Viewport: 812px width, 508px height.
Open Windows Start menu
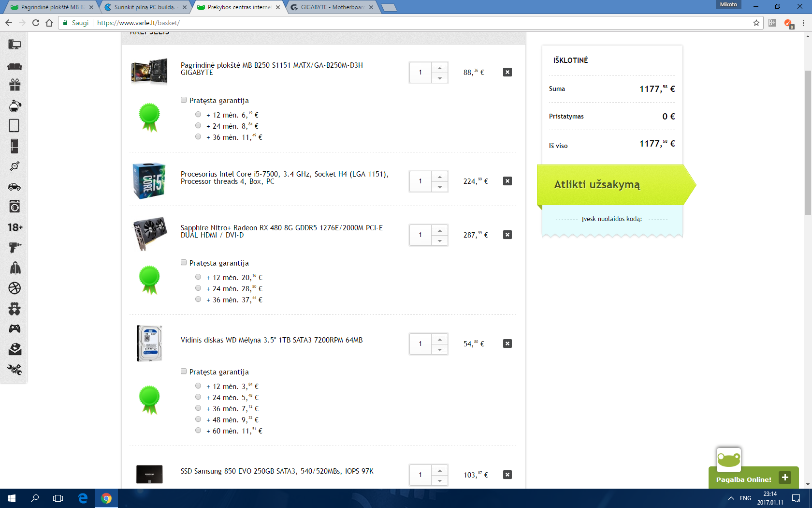coord(12,498)
